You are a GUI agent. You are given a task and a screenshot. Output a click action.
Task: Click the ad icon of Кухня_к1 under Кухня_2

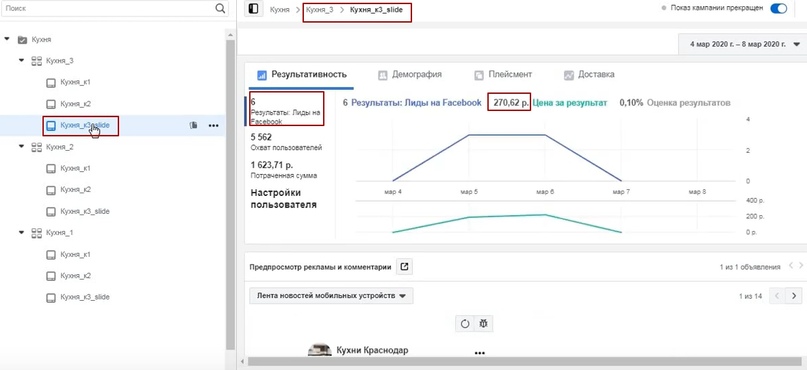pos(50,168)
